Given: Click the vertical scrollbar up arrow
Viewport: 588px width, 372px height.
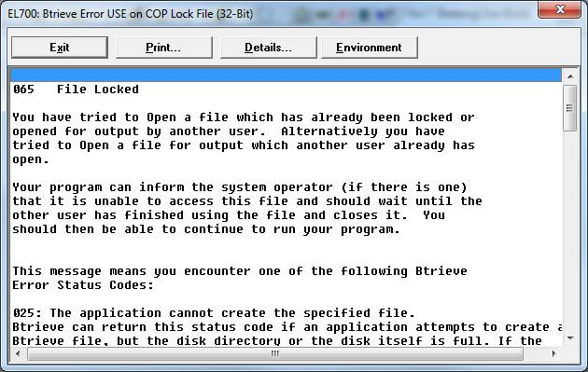Looking at the screenshot, I should (x=570, y=76).
